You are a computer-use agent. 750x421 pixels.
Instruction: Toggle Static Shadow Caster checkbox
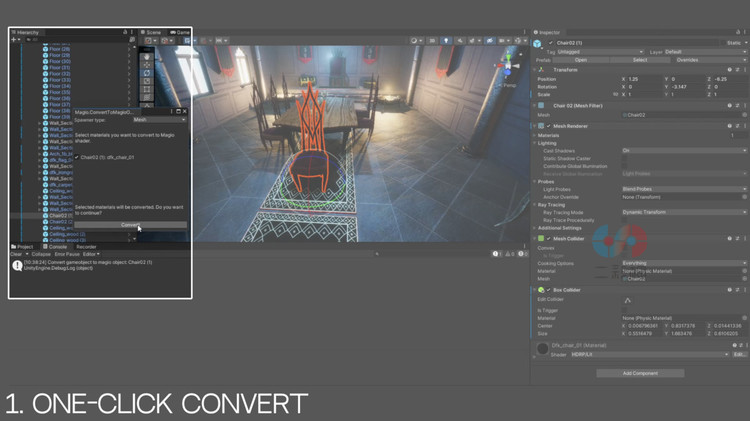pyautogui.click(x=625, y=158)
